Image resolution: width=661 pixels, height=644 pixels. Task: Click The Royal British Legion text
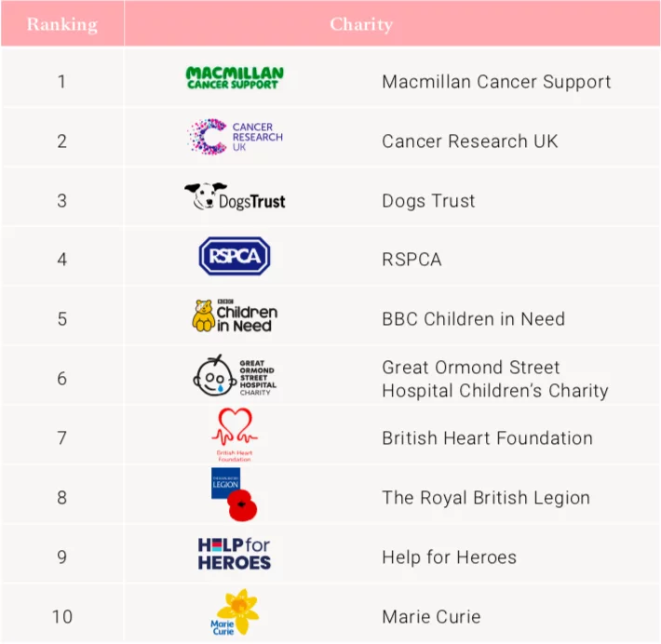tap(486, 498)
